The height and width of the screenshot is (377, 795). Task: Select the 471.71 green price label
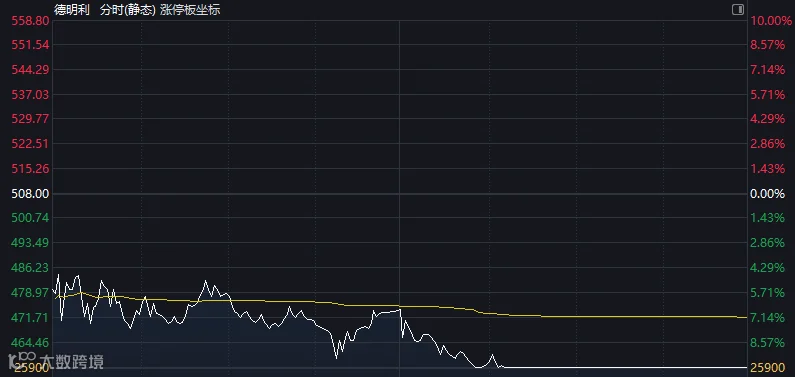30,318
